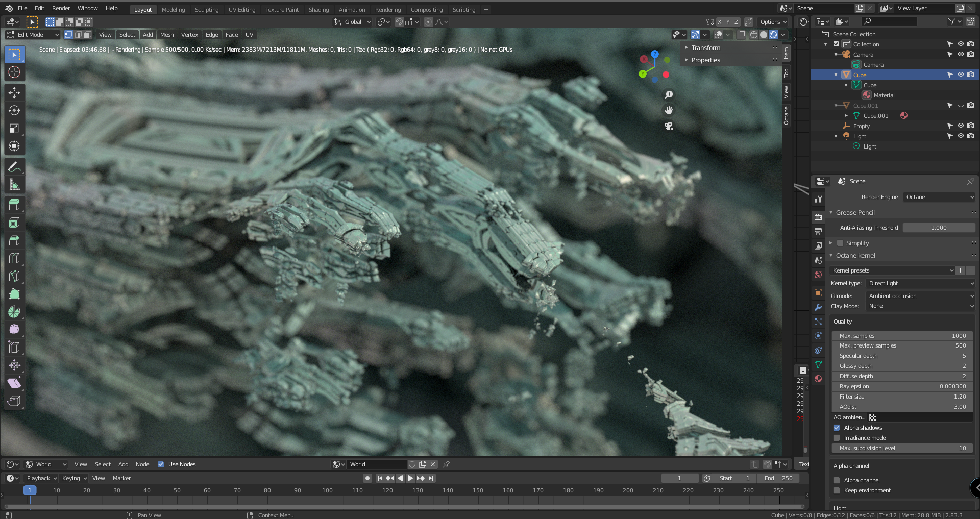Collapse the Cube object in the outliner

click(836, 75)
